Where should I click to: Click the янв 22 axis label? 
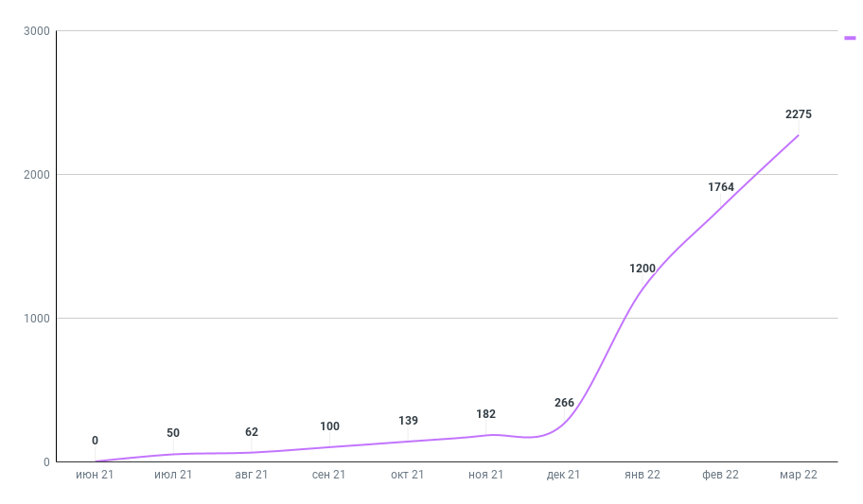643,475
